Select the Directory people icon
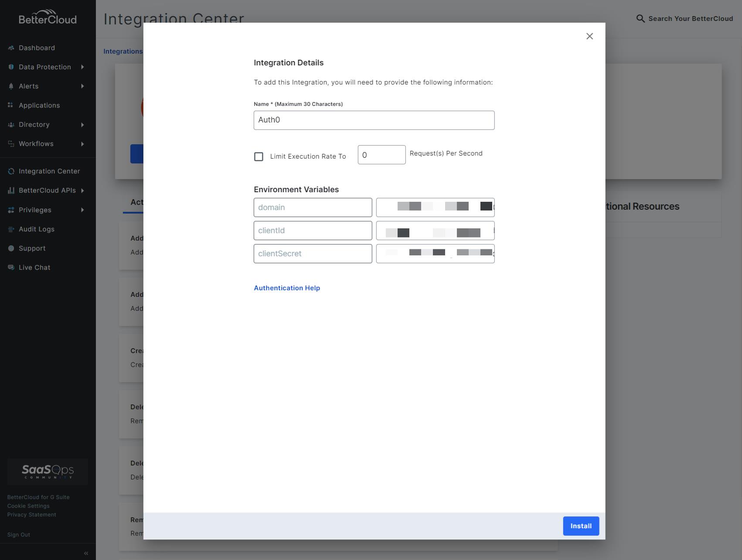Viewport: 742px width, 560px height. click(11, 125)
